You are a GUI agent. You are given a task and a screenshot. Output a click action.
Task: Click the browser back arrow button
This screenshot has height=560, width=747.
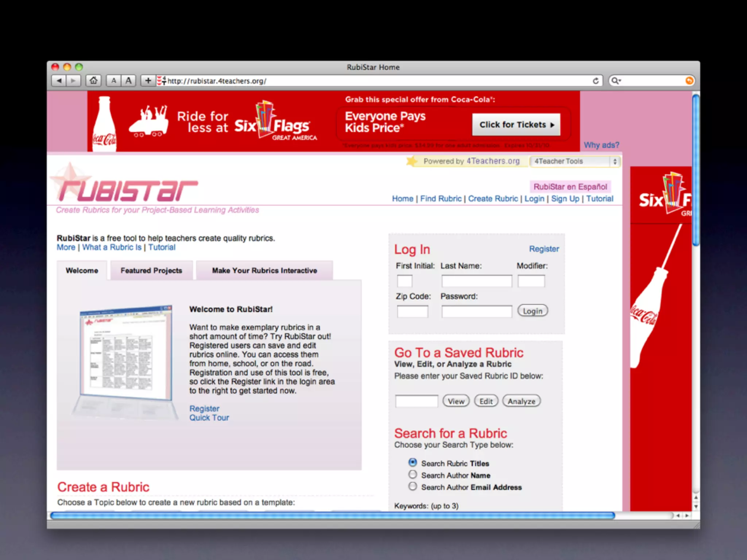59,81
